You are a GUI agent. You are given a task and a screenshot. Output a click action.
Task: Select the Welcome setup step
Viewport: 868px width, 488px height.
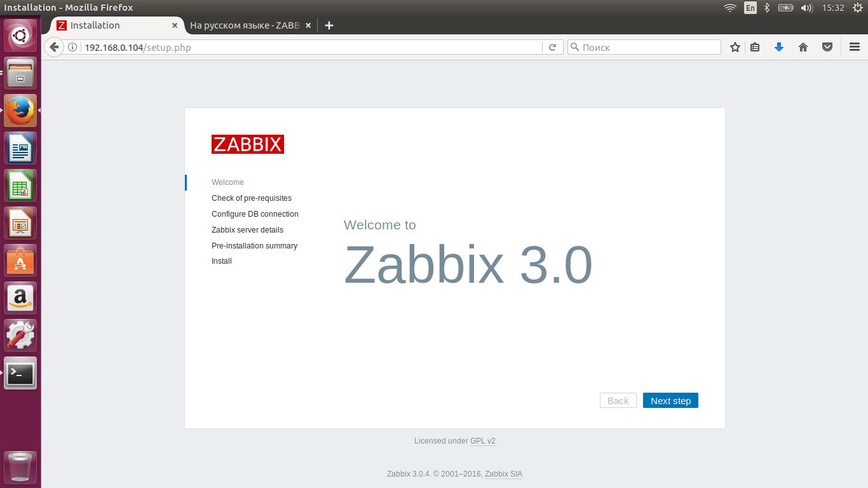(227, 182)
